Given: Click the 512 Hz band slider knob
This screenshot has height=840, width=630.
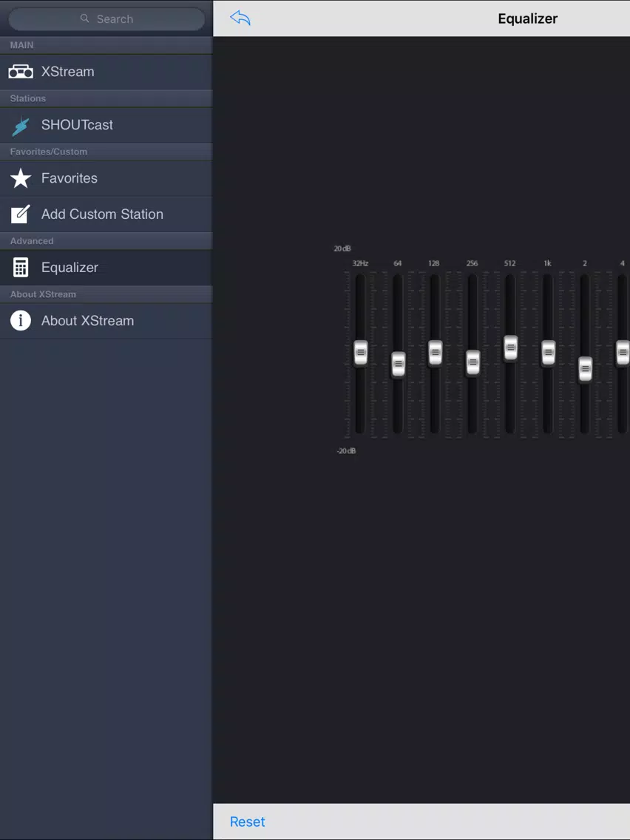Looking at the screenshot, I should click(x=510, y=348).
